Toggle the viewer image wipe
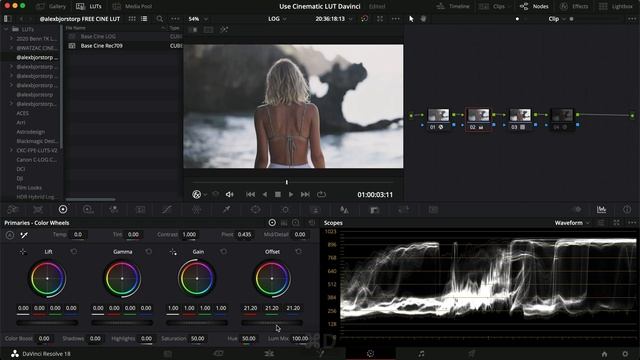This screenshot has width=640, height=360. click(194, 30)
